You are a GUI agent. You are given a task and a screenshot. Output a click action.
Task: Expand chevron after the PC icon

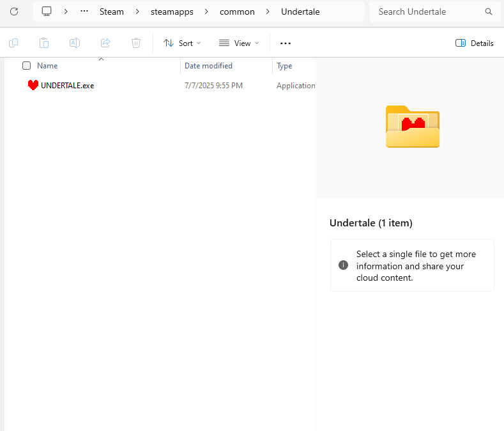coord(66,12)
